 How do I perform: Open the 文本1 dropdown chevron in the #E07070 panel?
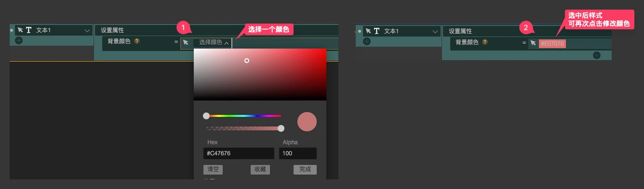click(x=435, y=31)
